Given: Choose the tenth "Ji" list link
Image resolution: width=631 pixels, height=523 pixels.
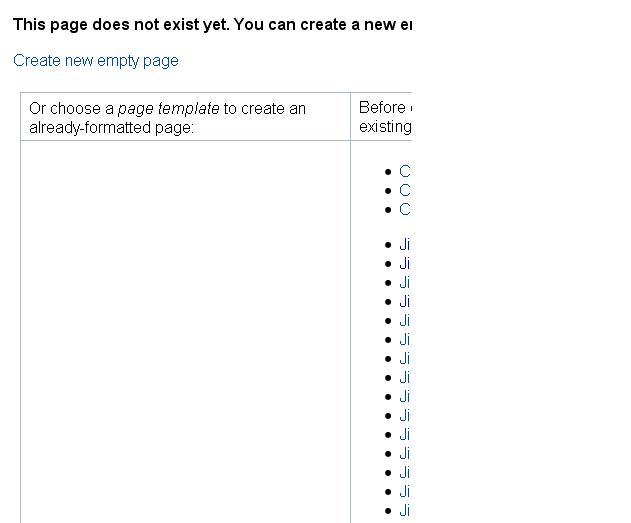Looking at the screenshot, I should [405, 416].
